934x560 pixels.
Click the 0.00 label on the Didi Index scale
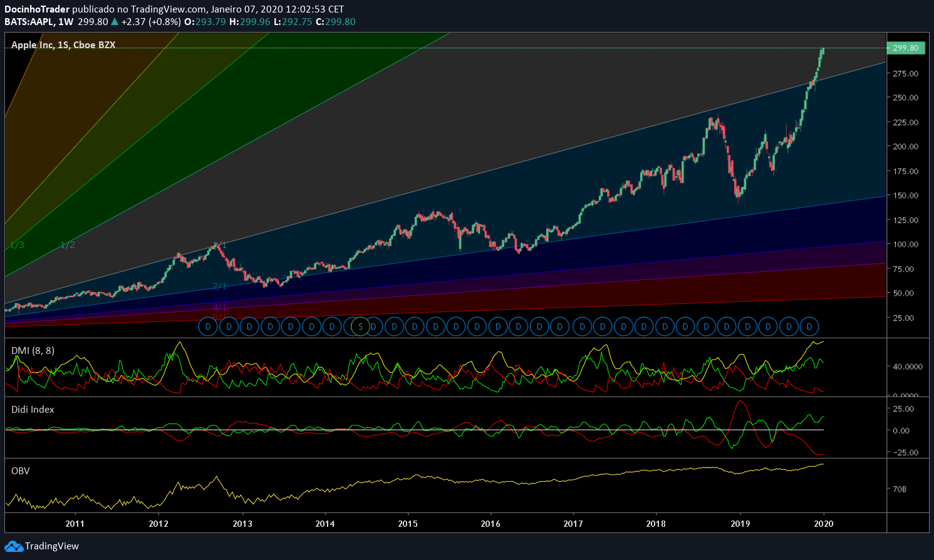(x=901, y=431)
